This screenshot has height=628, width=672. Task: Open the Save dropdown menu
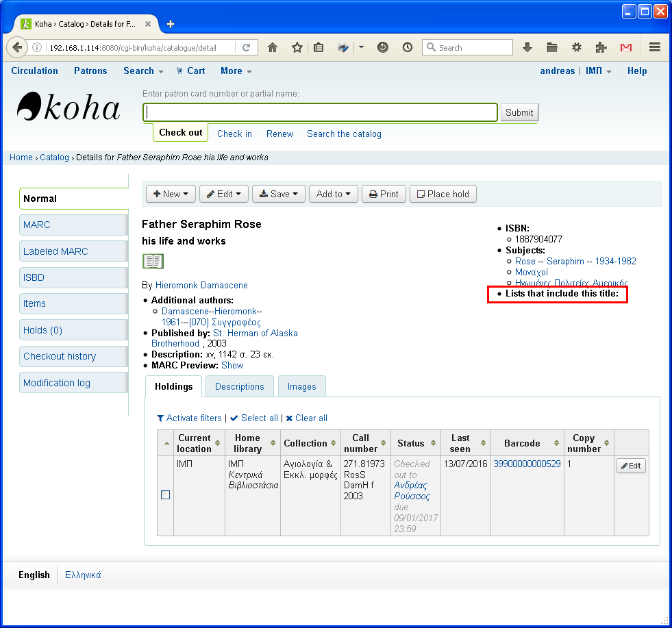279,194
